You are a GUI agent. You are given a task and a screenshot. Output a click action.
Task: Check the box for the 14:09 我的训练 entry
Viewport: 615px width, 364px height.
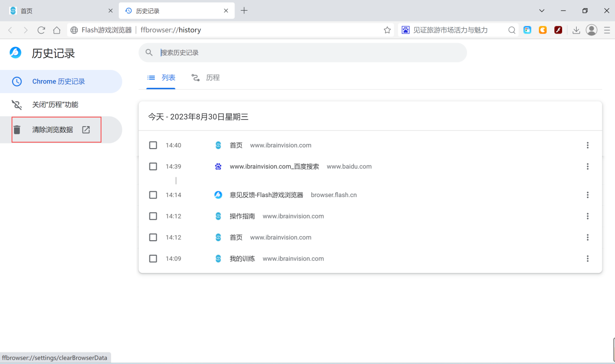click(x=153, y=259)
